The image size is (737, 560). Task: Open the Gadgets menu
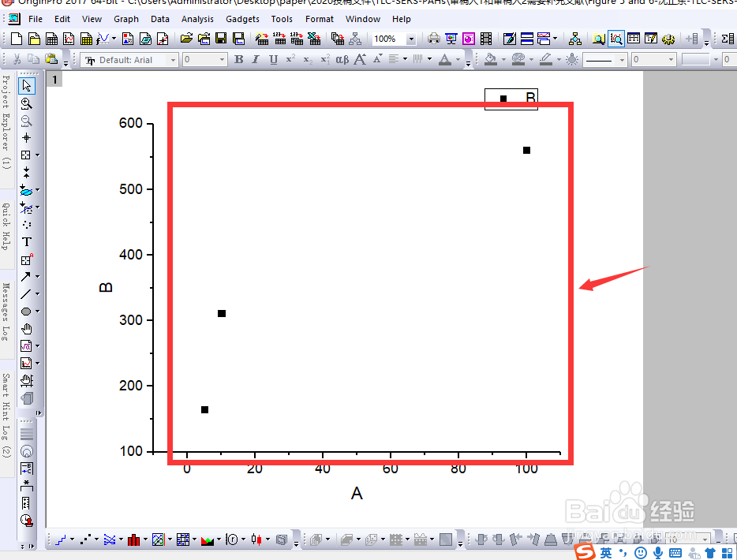coord(242,19)
